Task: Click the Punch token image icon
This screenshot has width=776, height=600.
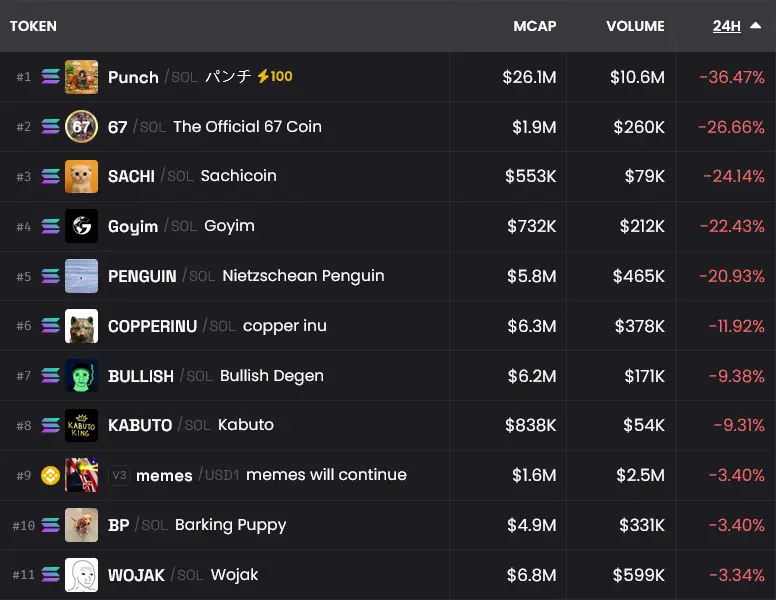Action: [81, 77]
